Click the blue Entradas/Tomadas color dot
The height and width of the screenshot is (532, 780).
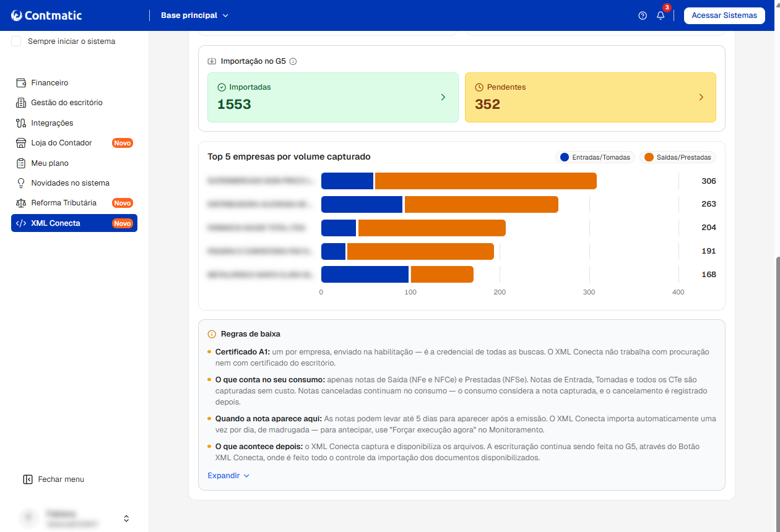tap(565, 157)
